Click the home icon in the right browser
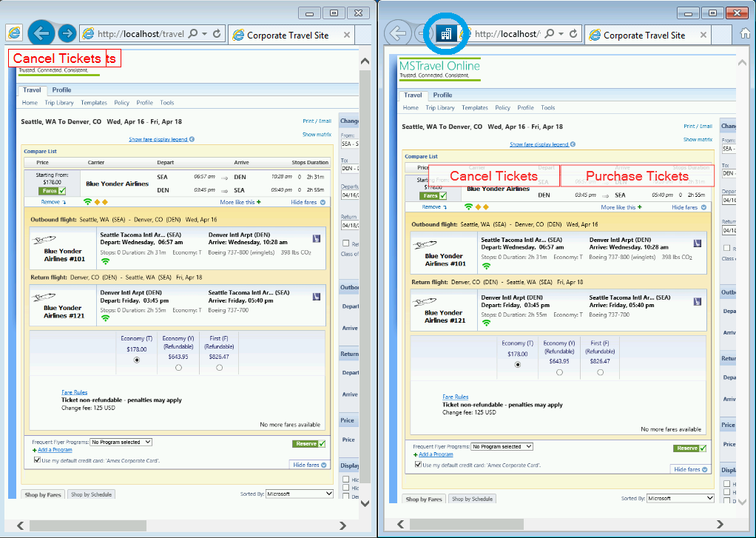Image resolution: width=756 pixels, height=538 pixels. tap(746, 34)
